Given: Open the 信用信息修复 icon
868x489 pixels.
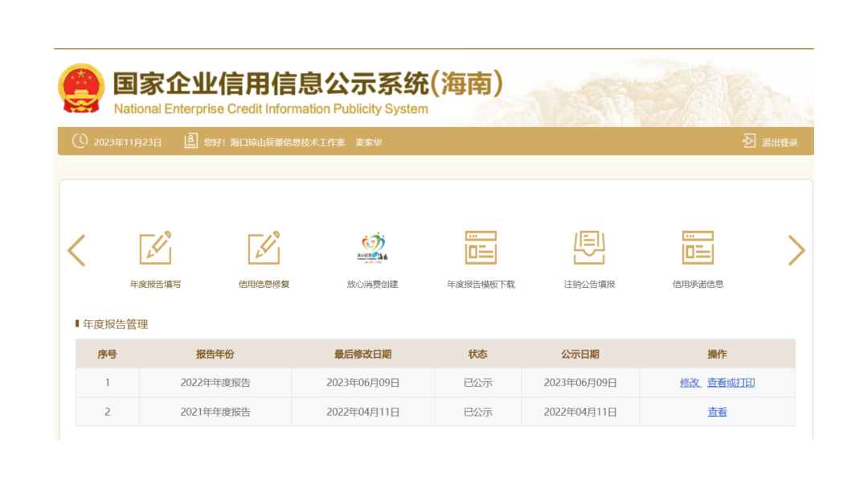Looking at the screenshot, I should (264, 248).
